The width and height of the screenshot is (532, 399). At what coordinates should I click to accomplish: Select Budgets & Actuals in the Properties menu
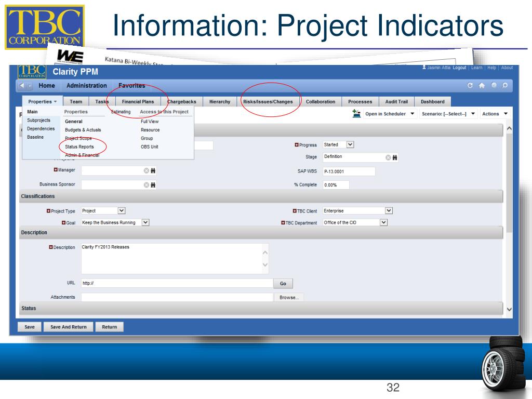coord(83,129)
